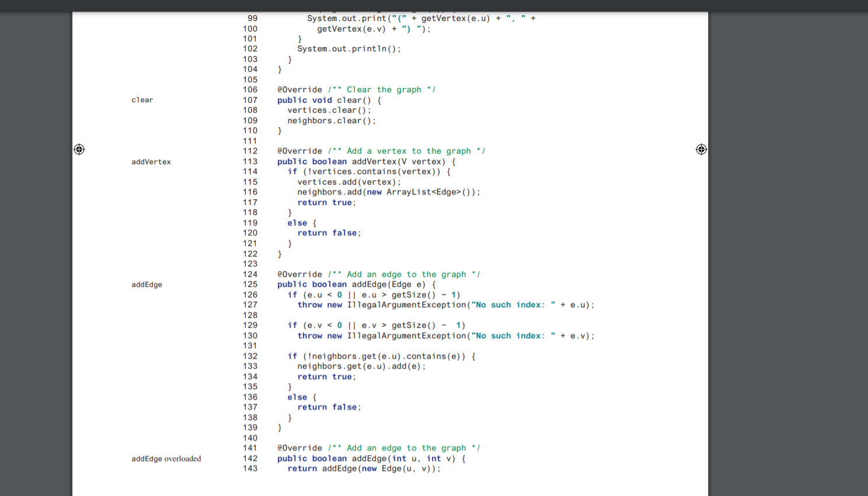Click 'vertices.clear();' on line 108
Screen dimensions: 868x496
pos(329,110)
